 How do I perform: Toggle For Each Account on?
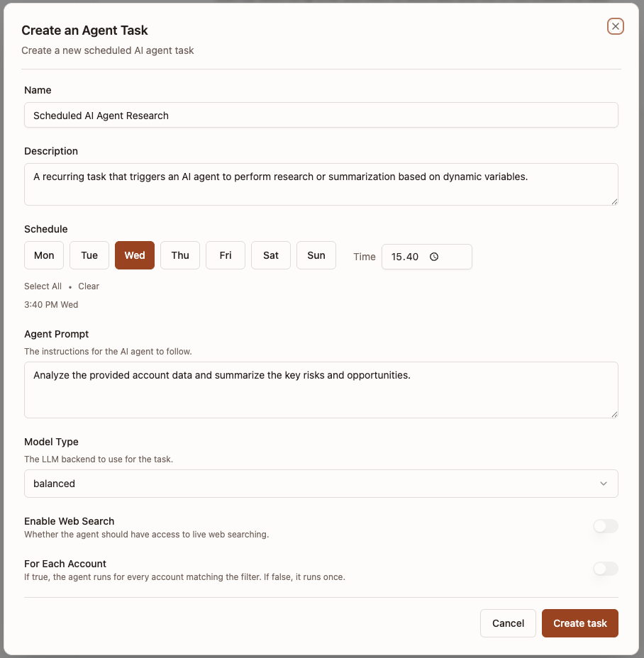coord(605,569)
